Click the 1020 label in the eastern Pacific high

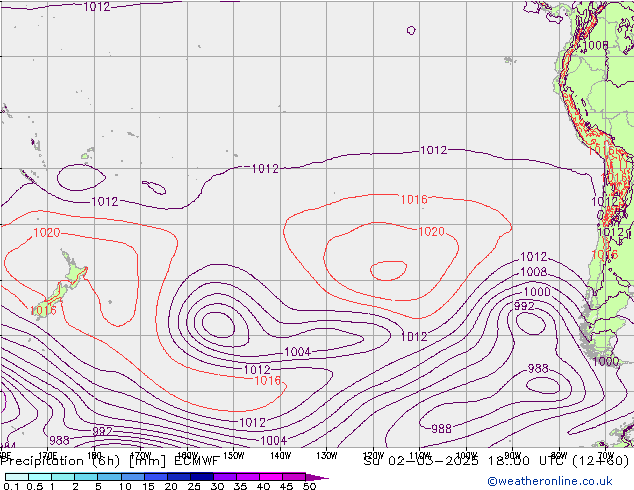click(432, 231)
